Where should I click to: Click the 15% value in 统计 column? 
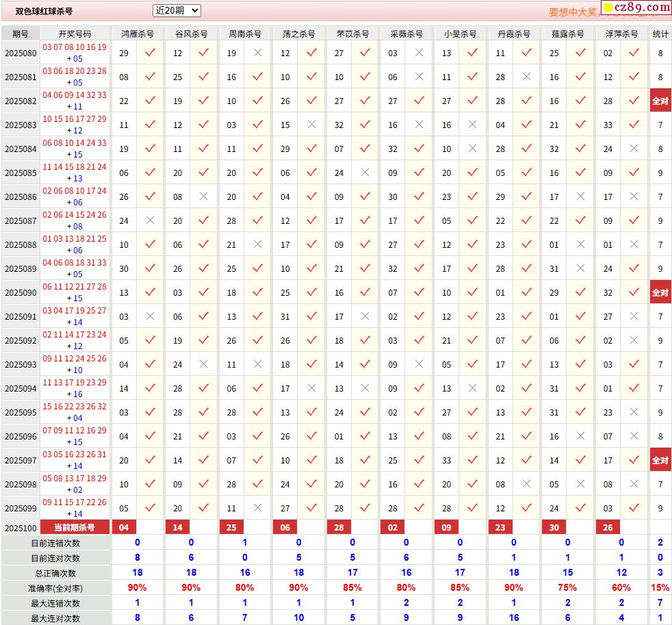(x=660, y=587)
